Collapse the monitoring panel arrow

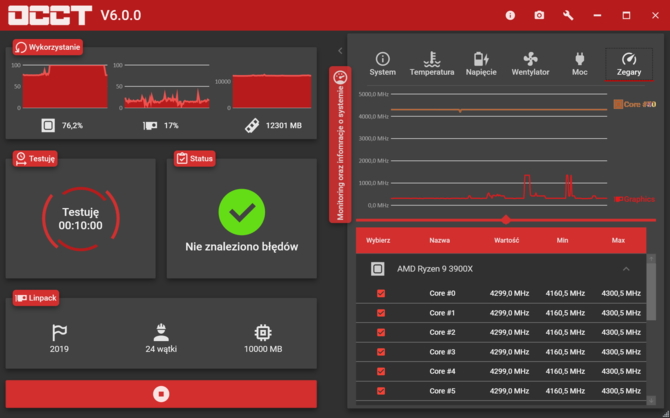340,51
